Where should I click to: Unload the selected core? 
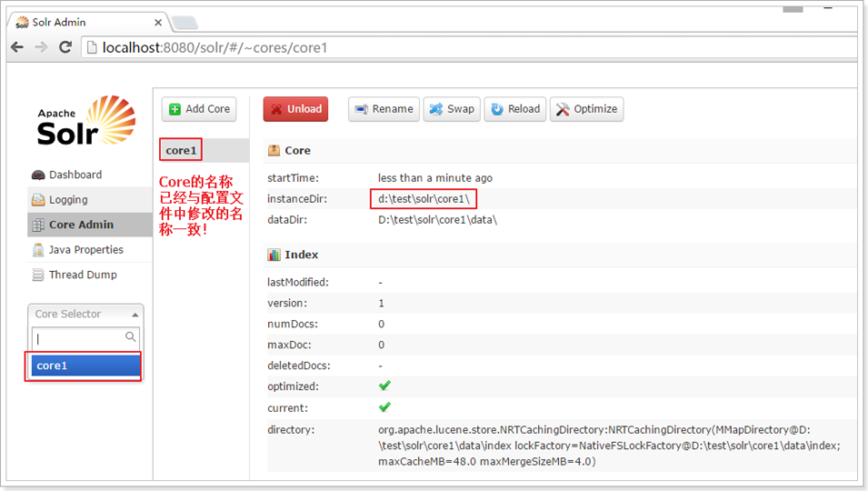coord(295,109)
